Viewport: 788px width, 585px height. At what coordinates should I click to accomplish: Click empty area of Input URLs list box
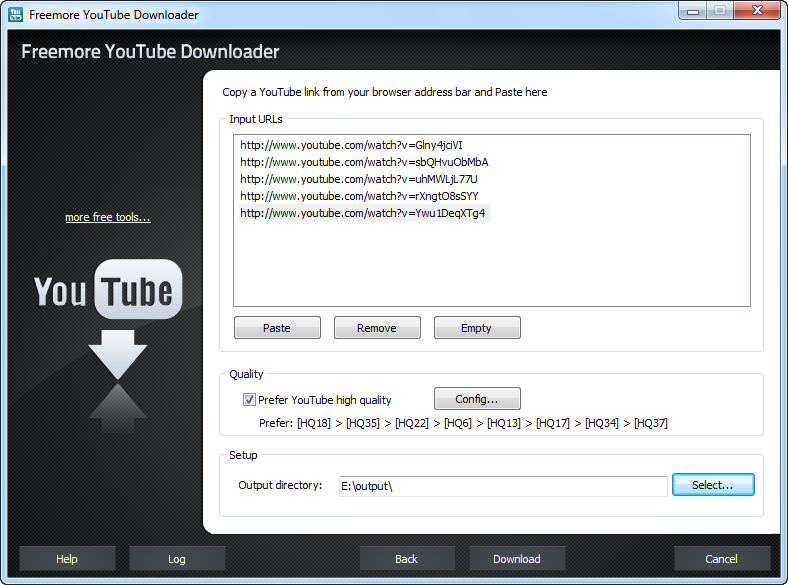pos(491,264)
